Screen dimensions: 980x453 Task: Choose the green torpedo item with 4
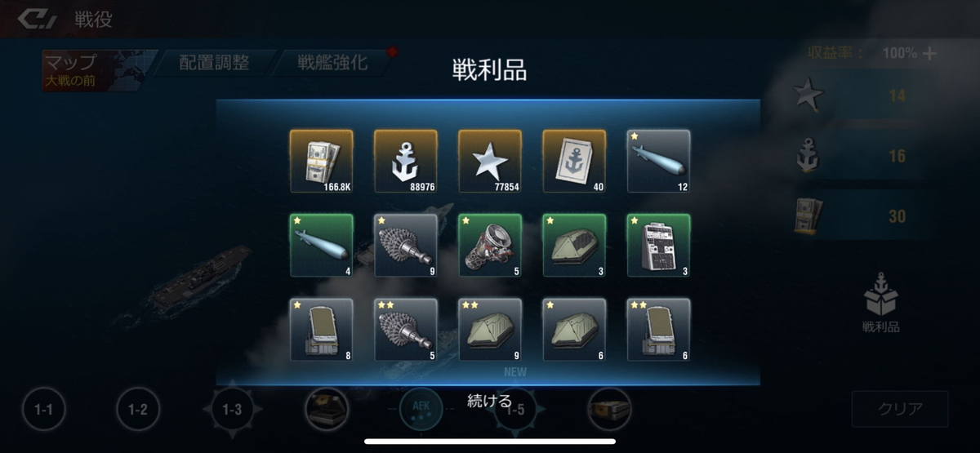[322, 246]
